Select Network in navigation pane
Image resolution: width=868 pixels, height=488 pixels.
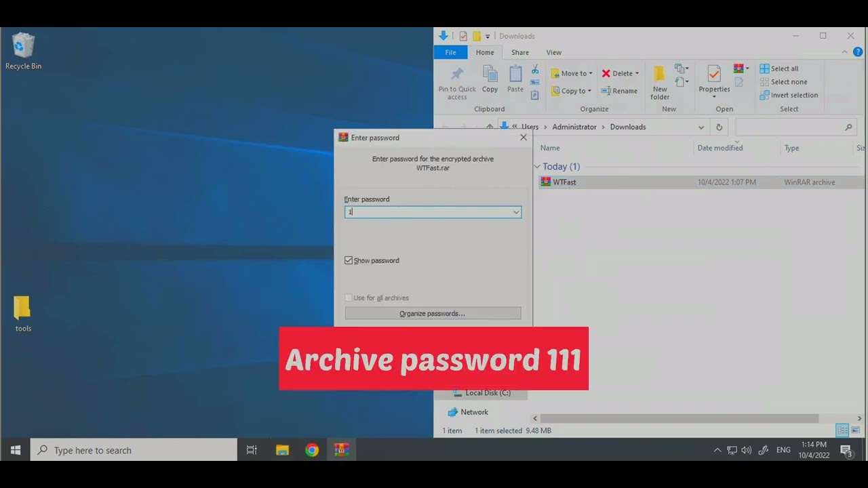(x=468, y=412)
